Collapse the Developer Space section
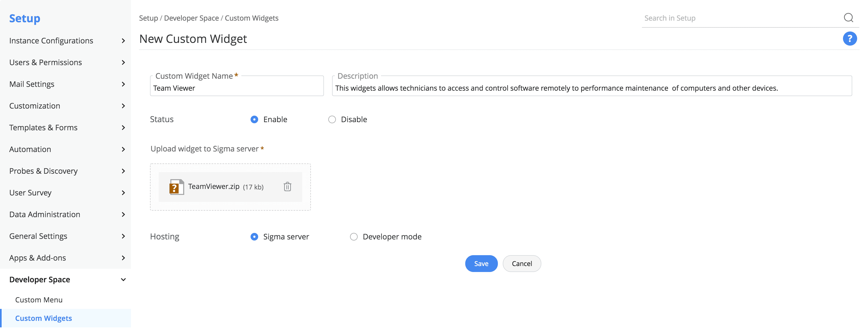The height and width of the screenshot is (329, 868). [123, 280]
